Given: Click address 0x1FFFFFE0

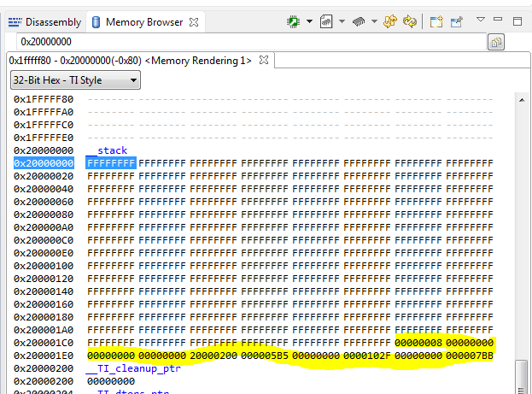Looking at the screenshot, I should pos(44,138).
